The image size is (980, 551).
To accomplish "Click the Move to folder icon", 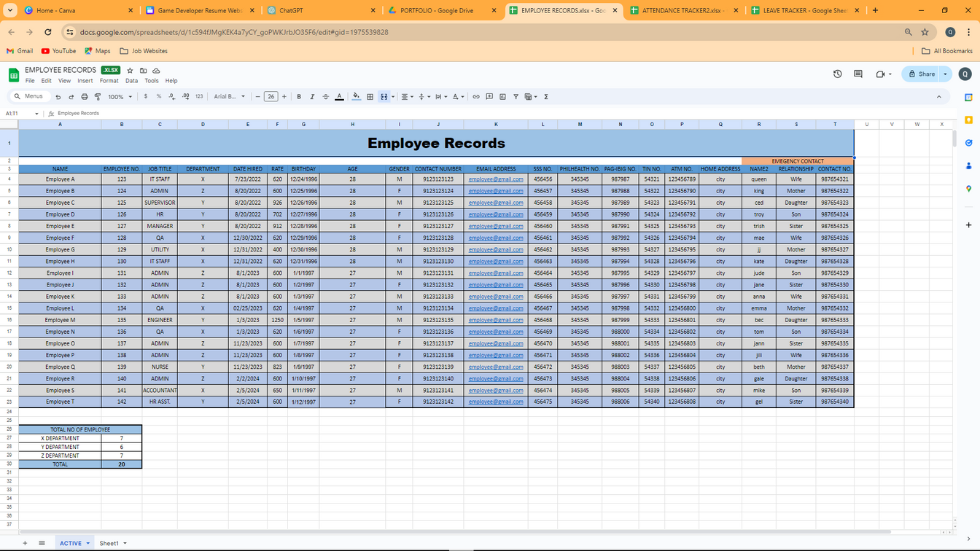I will coord(143,71).
